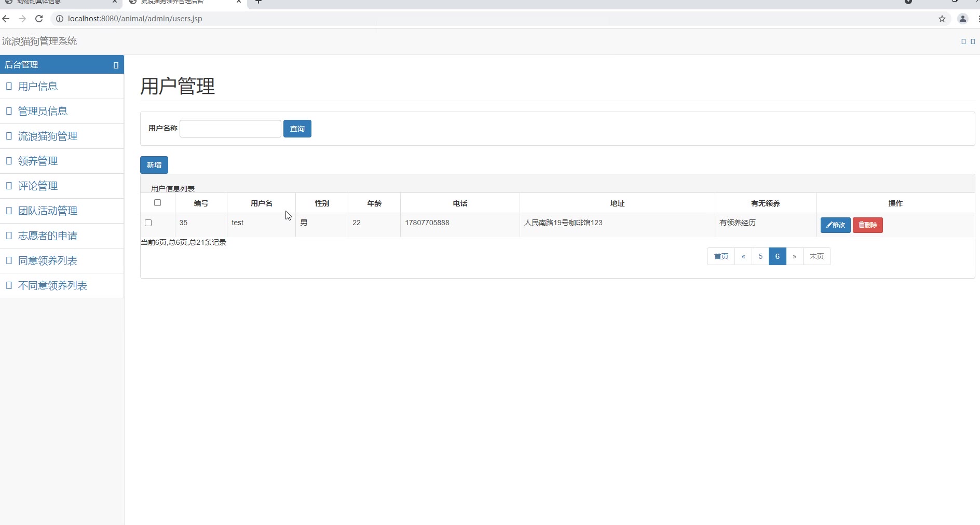This screenshot has height=525, width=980.
Task: Click first top-right header icon
Action: tap(963, 42)
